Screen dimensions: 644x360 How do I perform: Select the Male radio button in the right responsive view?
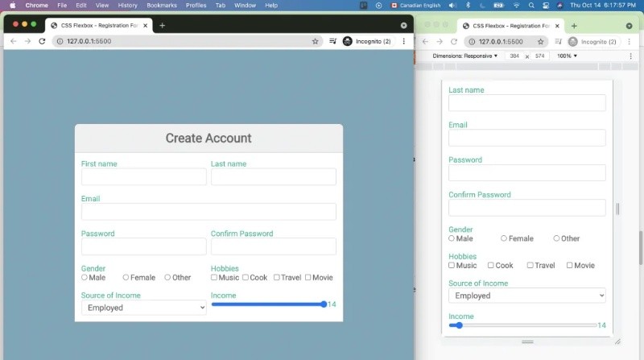pyautogui.click(x=452, y=238)
